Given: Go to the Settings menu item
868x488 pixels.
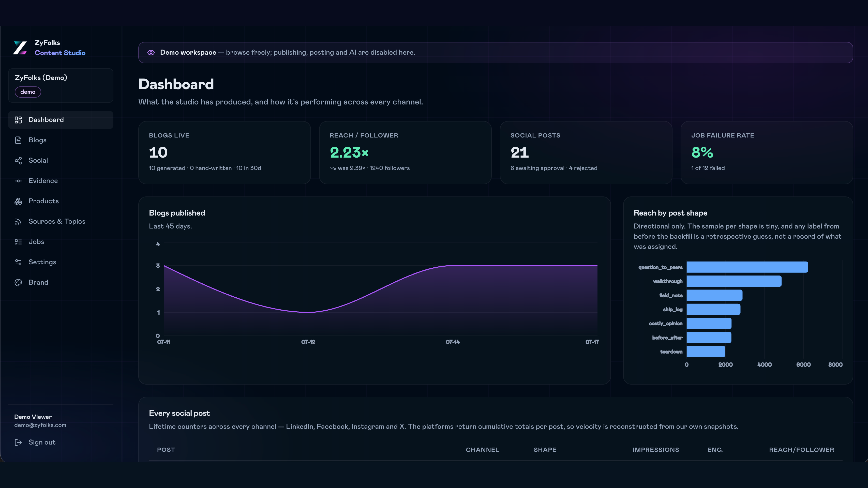Looking at the screenshot, I should tap(61, 262).
